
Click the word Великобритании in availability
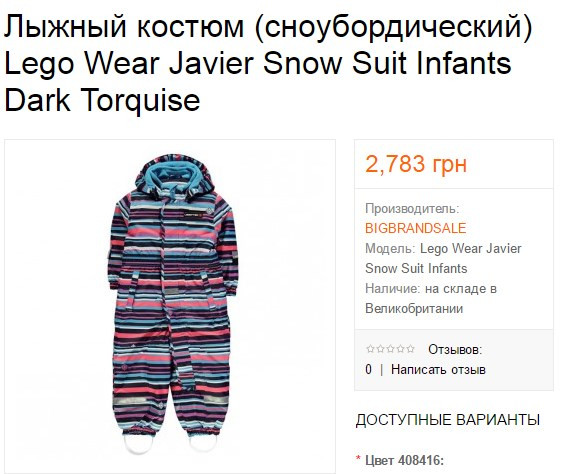(414, 308)
